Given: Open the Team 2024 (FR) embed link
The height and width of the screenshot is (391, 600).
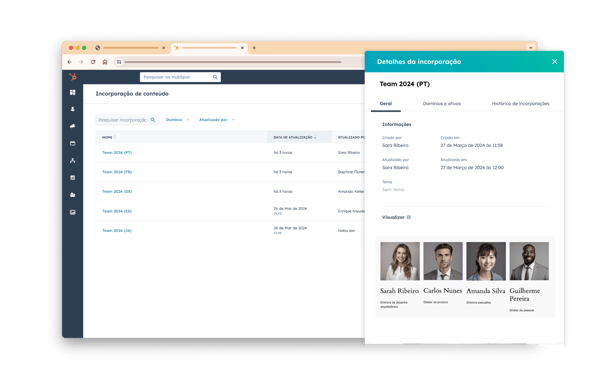Looking at the screenshot, I should pos(117,172).
